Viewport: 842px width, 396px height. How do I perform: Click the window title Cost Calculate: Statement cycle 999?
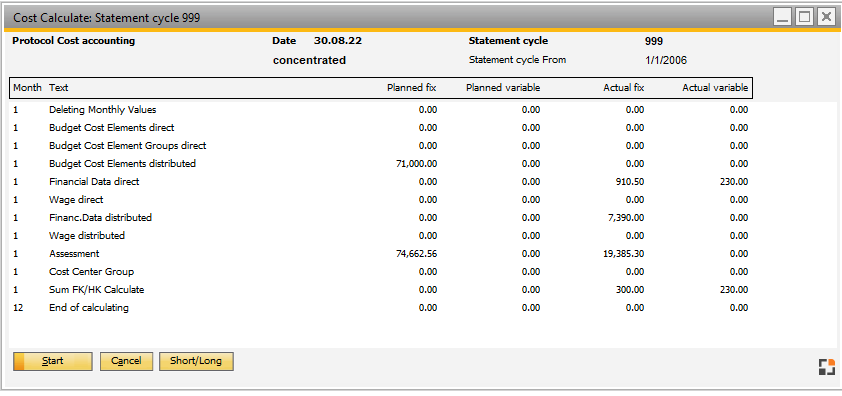[x=107, y=18]
